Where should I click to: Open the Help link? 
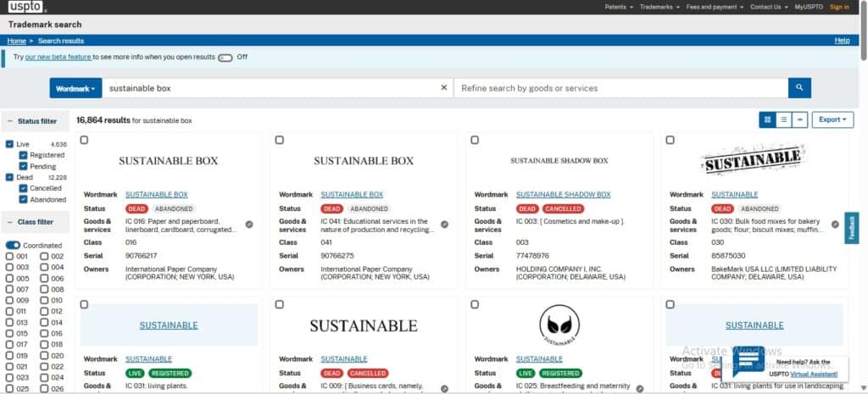pos(842,41)
